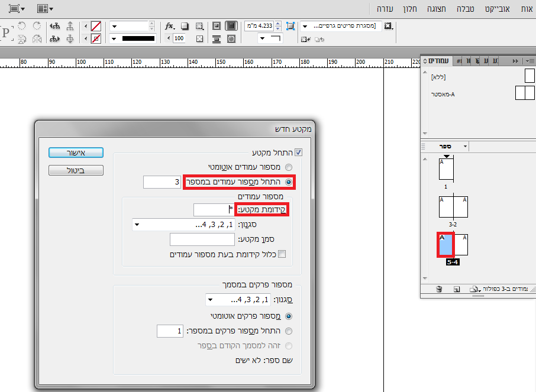Open stroke weight dropdown in control bar
Screen dimensions: 536x392
[x=115, y=27]
